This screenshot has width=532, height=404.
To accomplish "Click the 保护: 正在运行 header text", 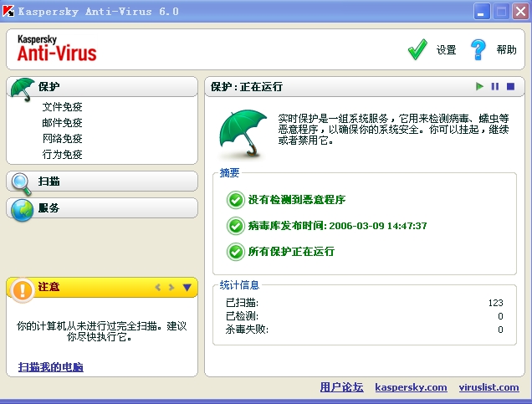I will (x=247, y=87).
